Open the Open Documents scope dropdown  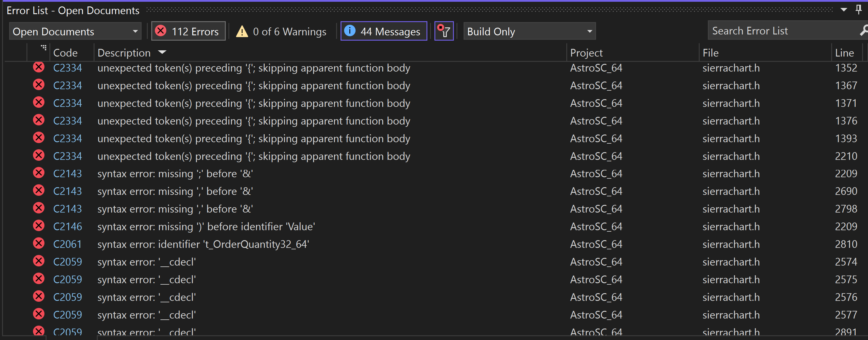tap(75, 31)
